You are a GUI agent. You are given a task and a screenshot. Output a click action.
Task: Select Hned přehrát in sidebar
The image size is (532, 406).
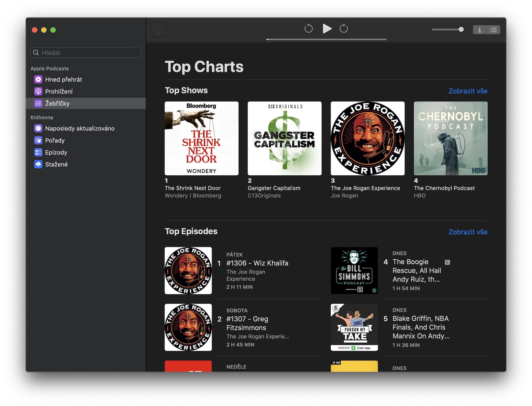pos(86,79)
